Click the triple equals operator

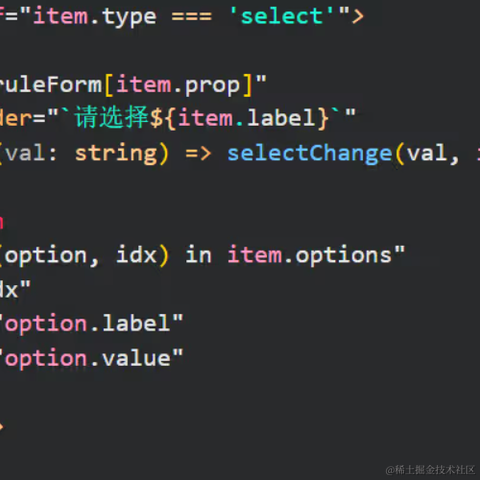192,16
